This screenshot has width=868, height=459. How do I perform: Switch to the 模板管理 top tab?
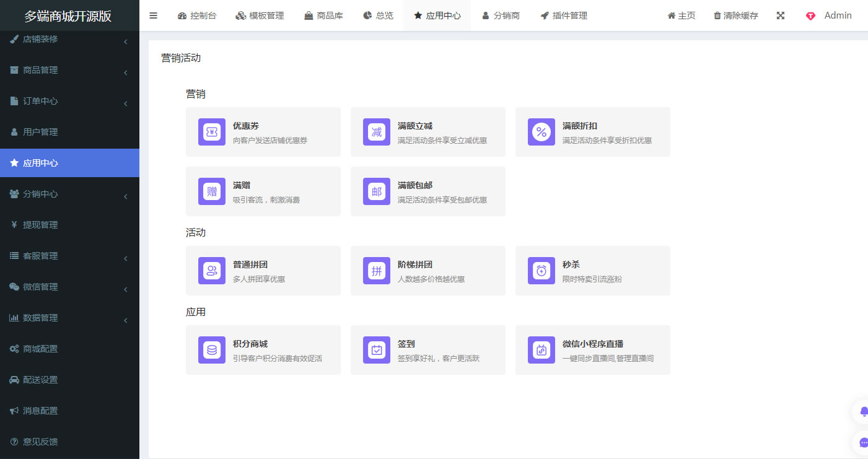[260, 15]
